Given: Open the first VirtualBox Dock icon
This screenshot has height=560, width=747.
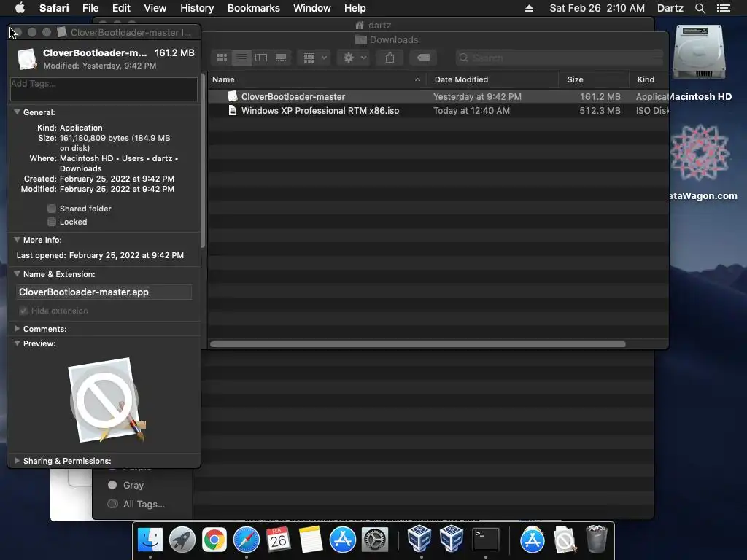Looking at the screenshot, I should pos(419,539).
